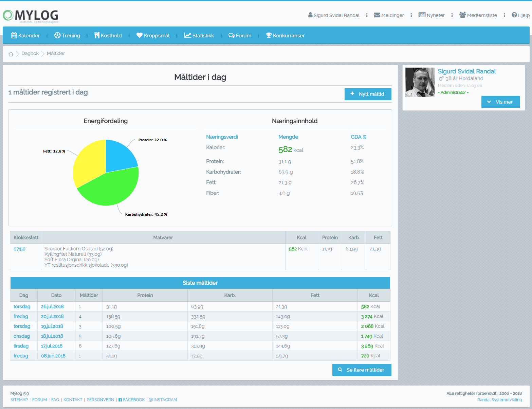Add a new meal with Nytt måltid

point(368,94)
